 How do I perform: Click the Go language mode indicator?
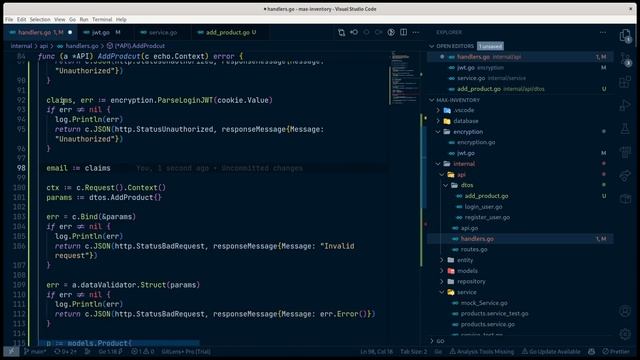point(438,351)
